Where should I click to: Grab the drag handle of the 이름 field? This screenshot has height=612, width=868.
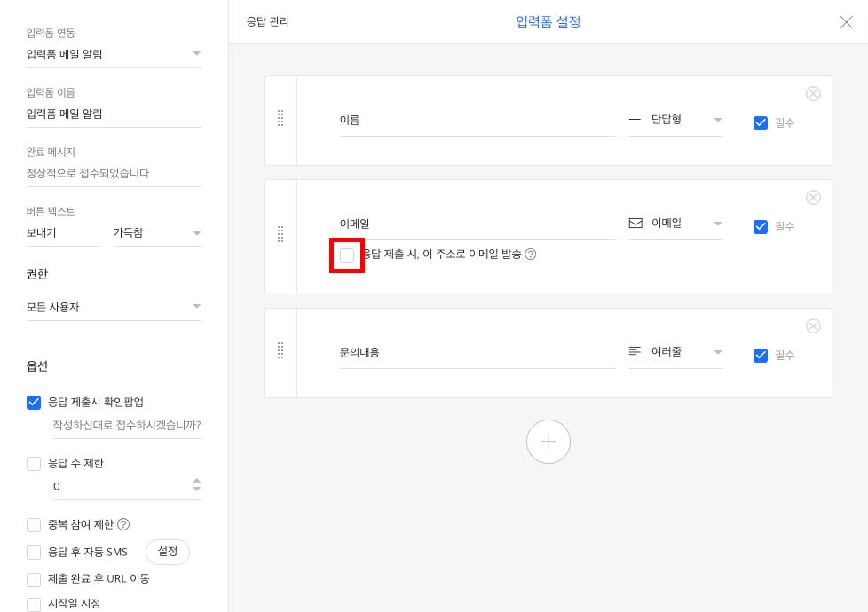click(280, 118)
